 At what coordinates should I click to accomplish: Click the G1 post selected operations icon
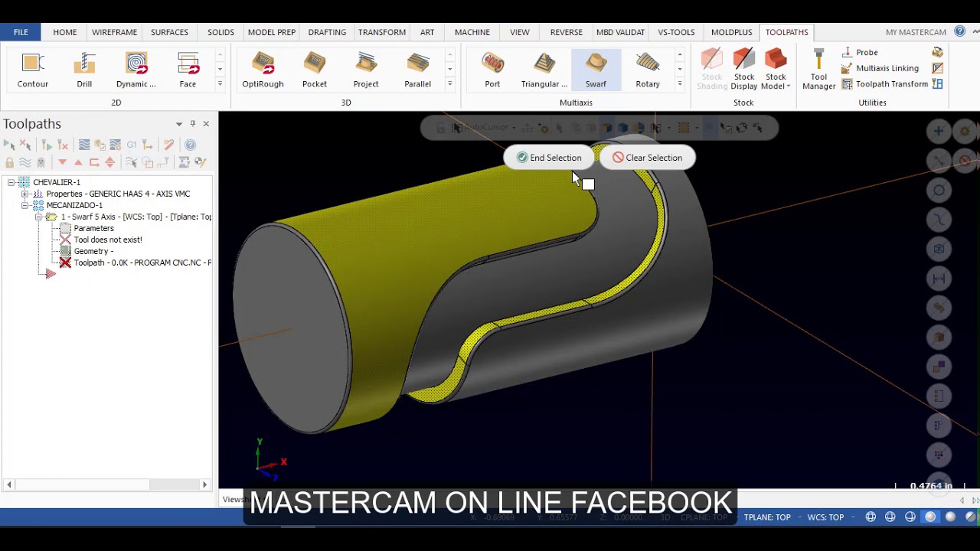click(132, 145)
